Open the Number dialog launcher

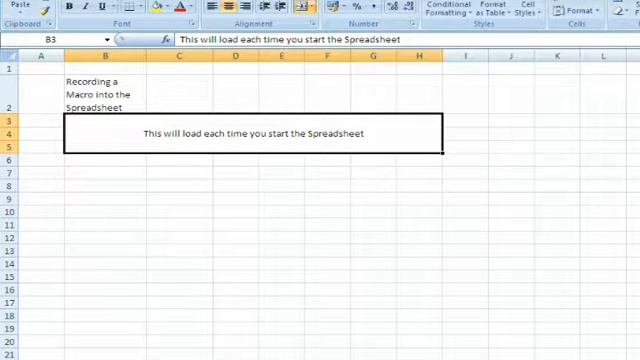[x=413, y=24]
